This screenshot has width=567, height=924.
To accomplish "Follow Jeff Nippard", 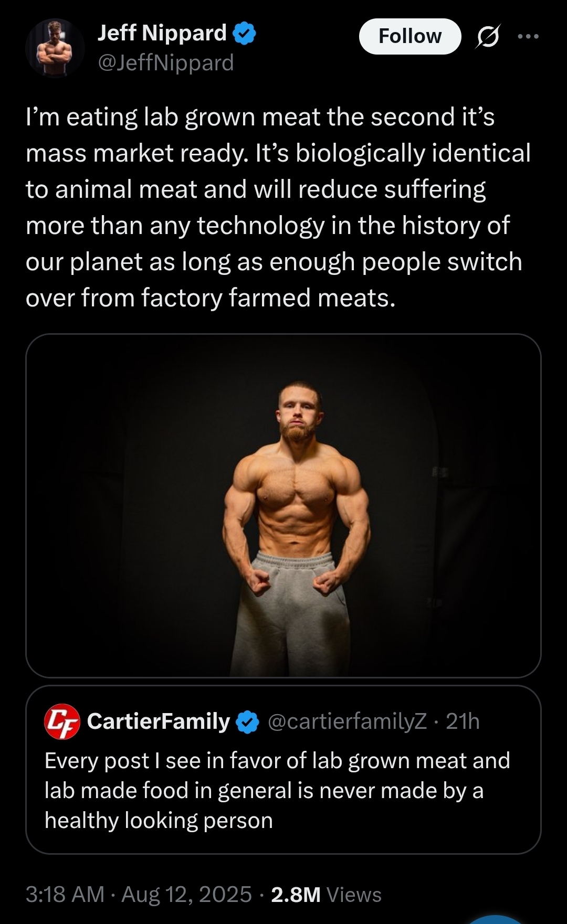I will (x=410, y=36).
